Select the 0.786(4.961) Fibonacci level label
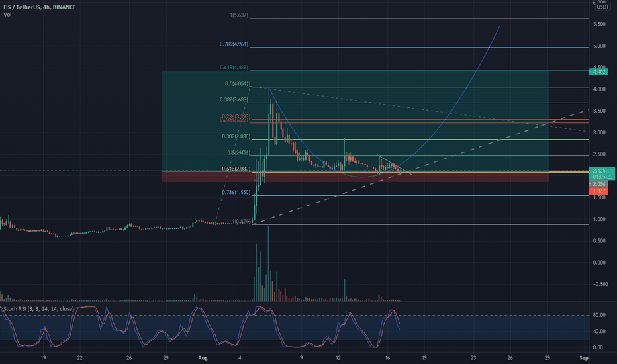 tap(234, 44)
